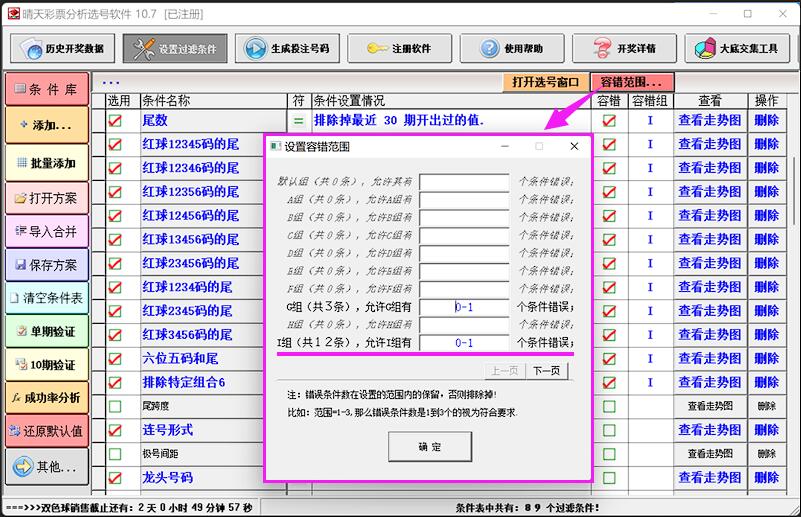Open 使用帮助 help button

tap(512, 48)
